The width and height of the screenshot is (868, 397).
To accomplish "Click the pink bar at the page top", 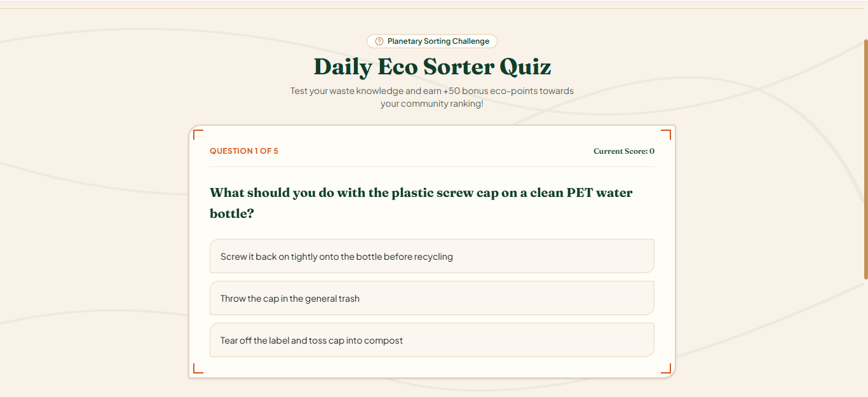I will 434,4.
